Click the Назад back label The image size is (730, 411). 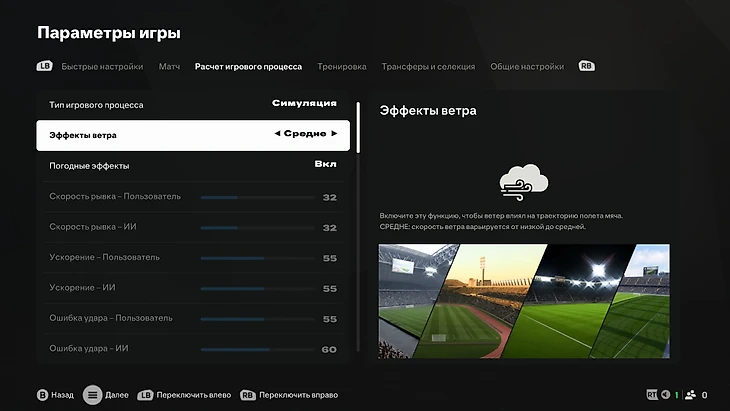coord(62,395)
